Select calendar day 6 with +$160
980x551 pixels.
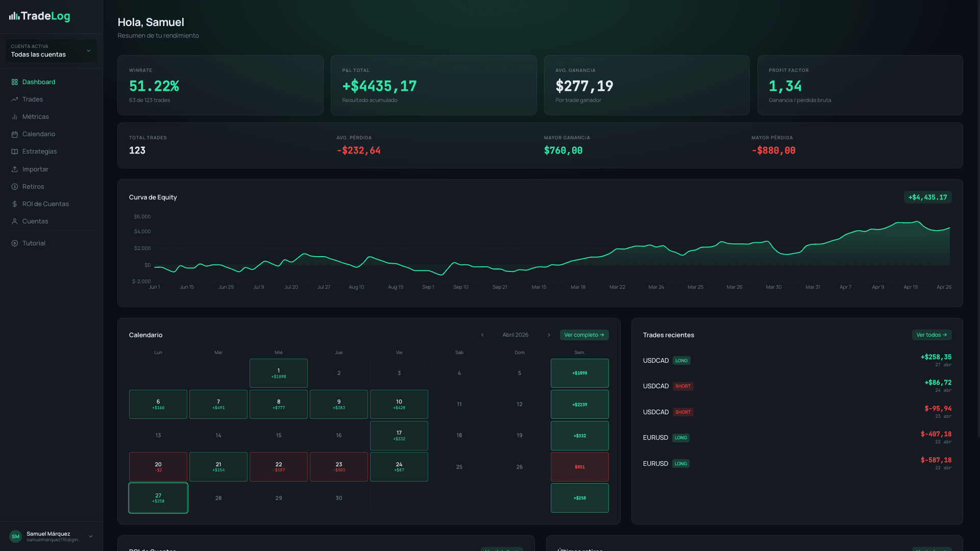click(158, 405)
